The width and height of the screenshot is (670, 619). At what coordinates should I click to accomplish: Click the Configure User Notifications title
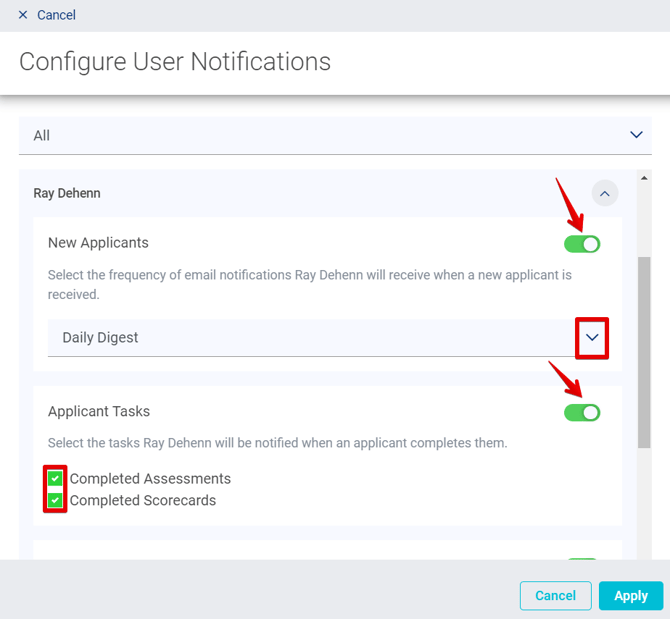tap(175, 62)
